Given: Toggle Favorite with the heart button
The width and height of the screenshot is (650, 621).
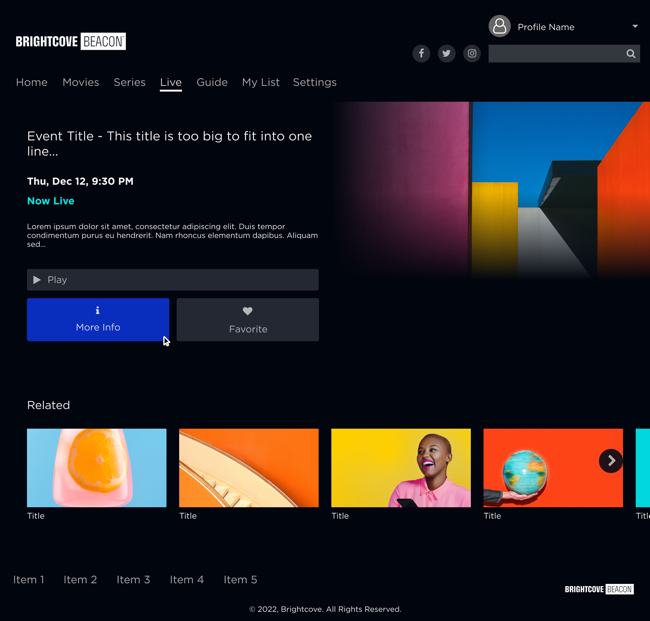Looking at the screenshot, I should pos(248,320).
